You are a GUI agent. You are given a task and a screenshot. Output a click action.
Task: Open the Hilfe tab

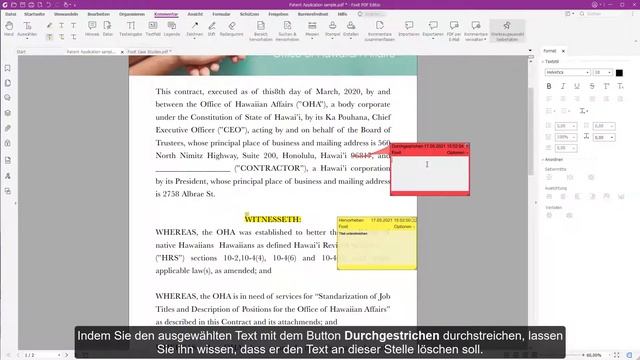click(342, 14)
